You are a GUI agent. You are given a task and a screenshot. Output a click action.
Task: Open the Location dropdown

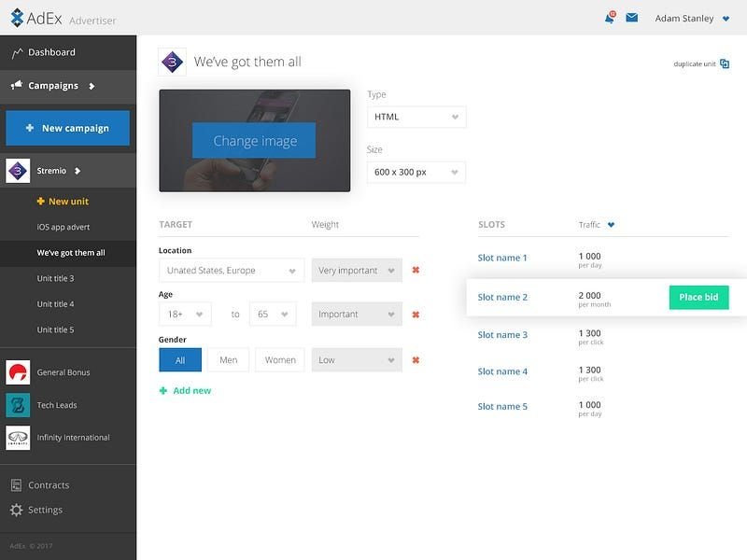click(232, 271)
